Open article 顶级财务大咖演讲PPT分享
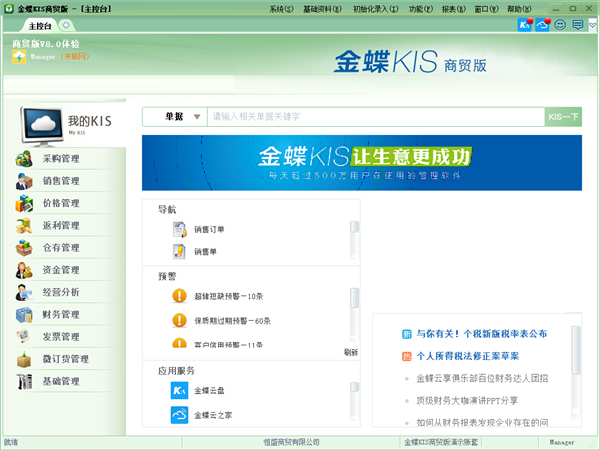Screen dimensions: 600x450 pyautogui.click(x=467, y=401)
